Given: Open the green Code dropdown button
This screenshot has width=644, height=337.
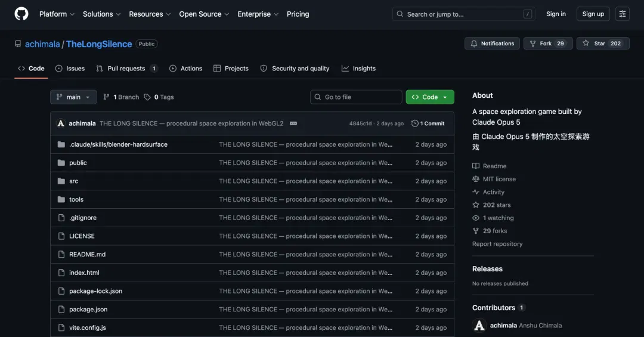Looking at the screenshot, I should point(430,97).
